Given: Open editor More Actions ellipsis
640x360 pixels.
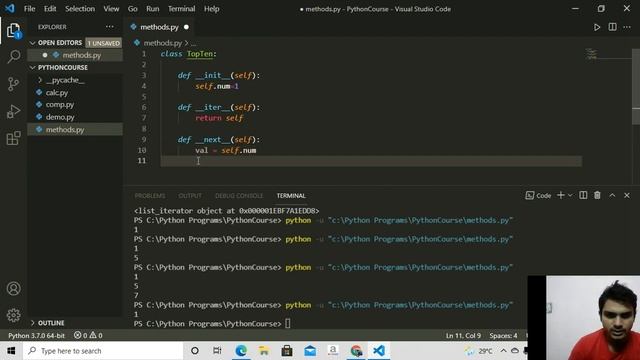Looking at the screenshot, I should click(x=627, y=27).
